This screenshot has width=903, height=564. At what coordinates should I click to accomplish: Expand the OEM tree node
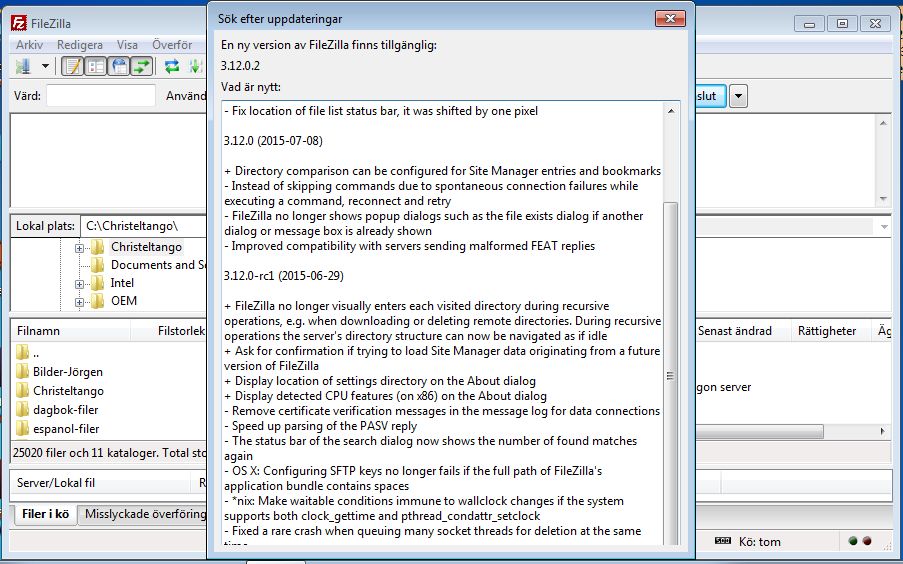[x=79, y=302]
